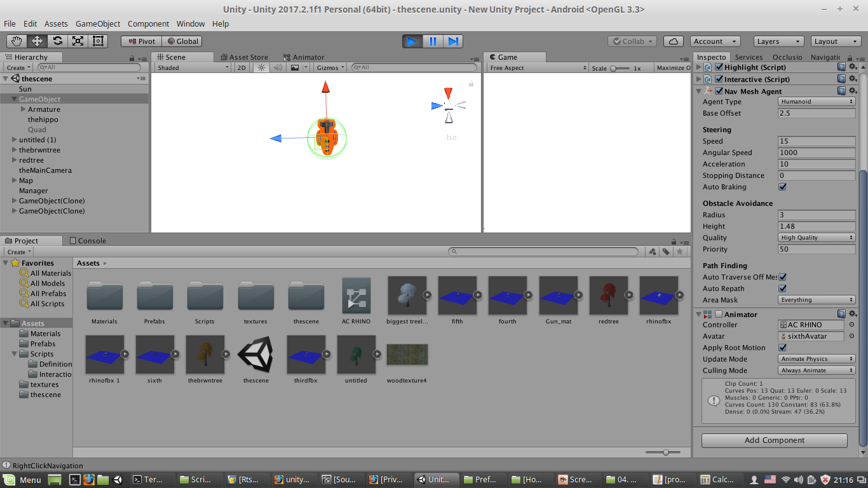The image size is (868, 488).
Task: Click the Play button
Action: (412, 41)
